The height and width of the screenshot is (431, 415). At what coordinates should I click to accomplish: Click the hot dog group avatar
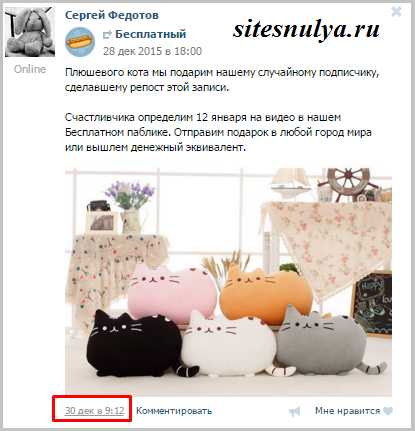pyautogui.click(x=80, y=42)
